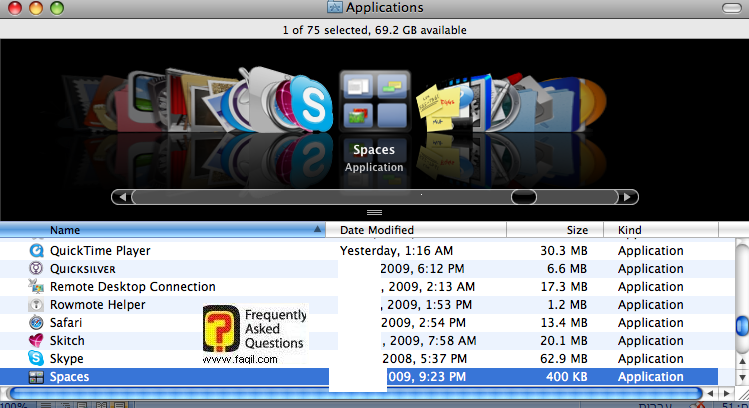Click Cover Flow left scroll arrow
Image resolution: width=749 pixels, height=408 pixels.
click(x=122, y=197)
